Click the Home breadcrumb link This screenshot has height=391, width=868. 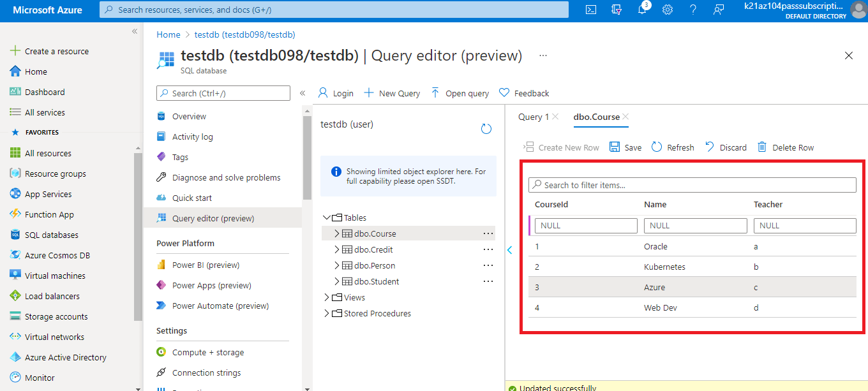pyautogui.click(x=168, y=34)
